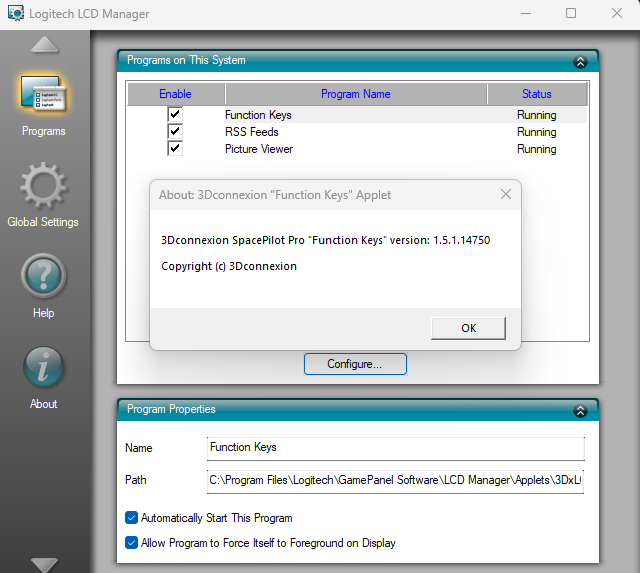Click the Help sidebar label

click(x=43, y=313)
